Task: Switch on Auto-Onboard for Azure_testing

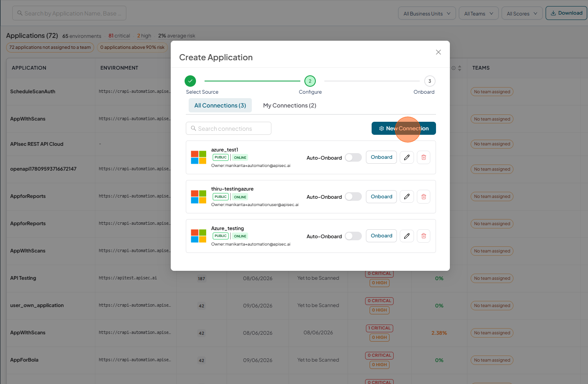Action: (353, 236)
